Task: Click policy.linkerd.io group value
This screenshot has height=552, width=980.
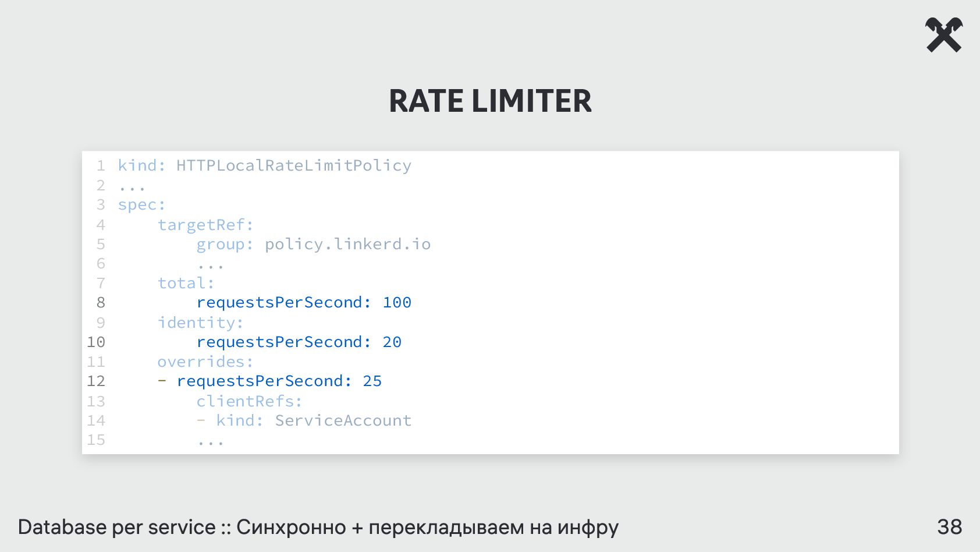Action: tap(348, 244)
